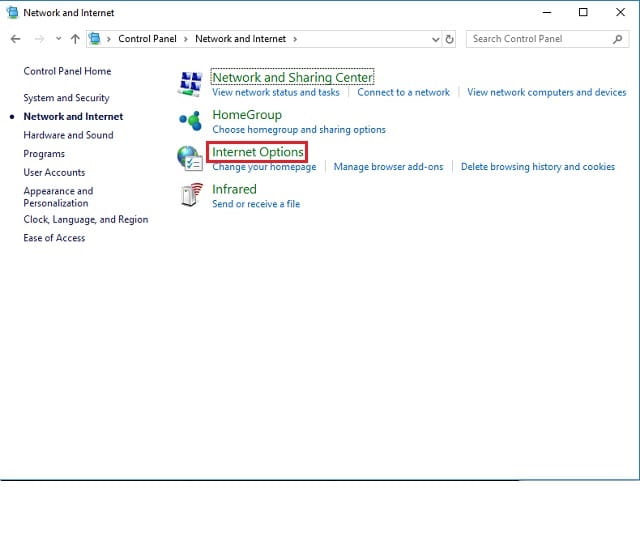Screen dimensions: 640x535
Task: Select Network and Internet in the sidebar
Action: coord(73,117)
